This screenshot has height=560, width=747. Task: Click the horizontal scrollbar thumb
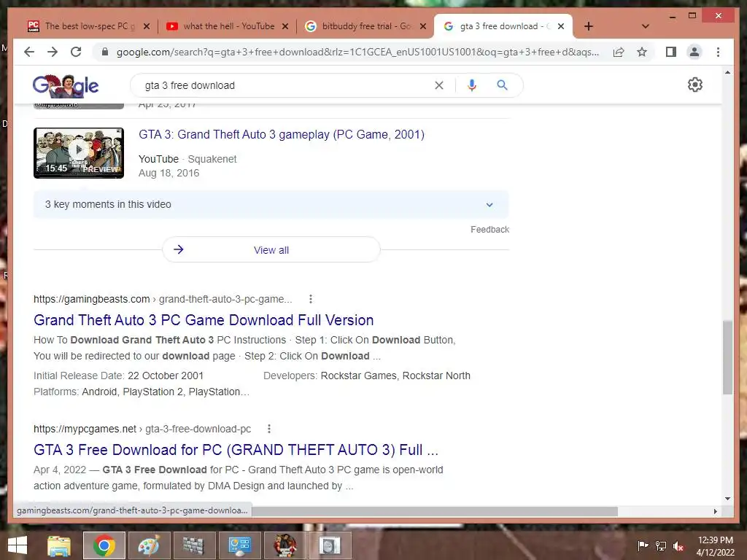(x=435, y=511)
